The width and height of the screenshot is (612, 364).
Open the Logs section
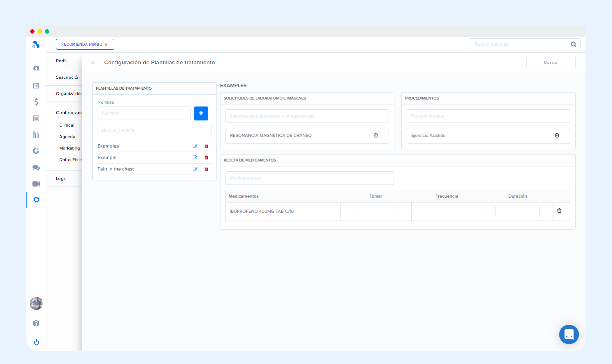click(60, 178)
